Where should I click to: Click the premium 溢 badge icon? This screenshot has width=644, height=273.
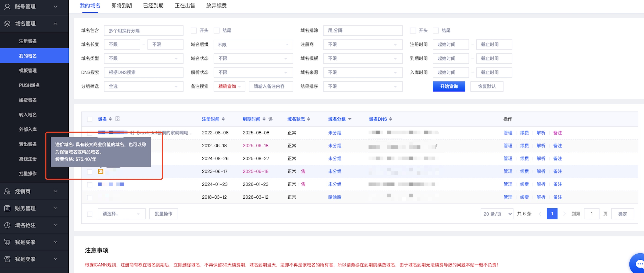point(100,172)
